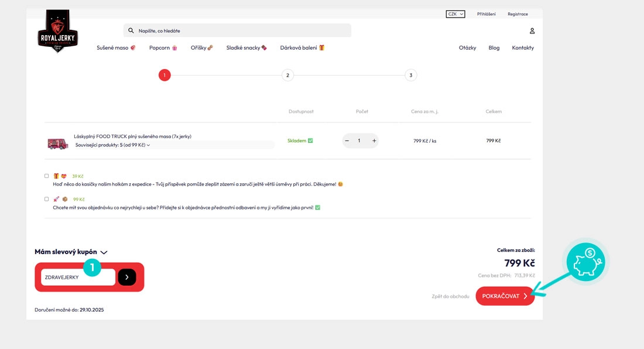Go to the 'Popcorn' category

[x=163, y=48]
